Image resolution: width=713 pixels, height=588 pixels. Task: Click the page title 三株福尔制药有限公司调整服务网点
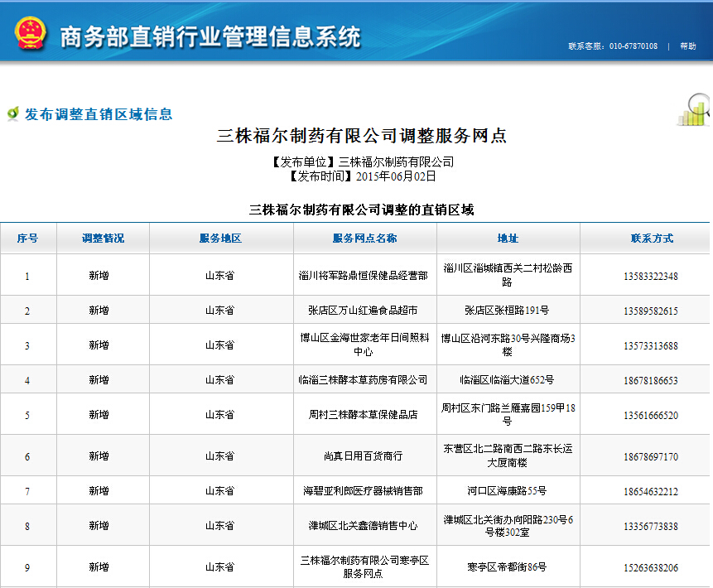point(361,136)
